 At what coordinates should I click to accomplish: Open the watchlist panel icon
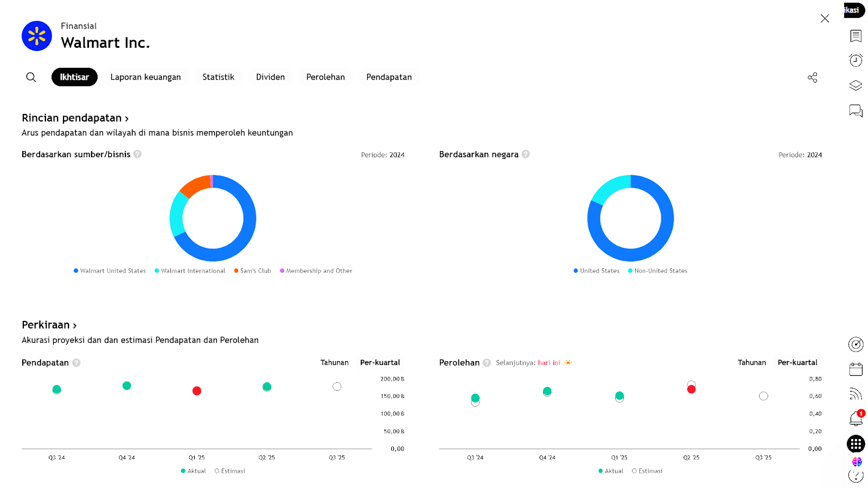point(856,36)
